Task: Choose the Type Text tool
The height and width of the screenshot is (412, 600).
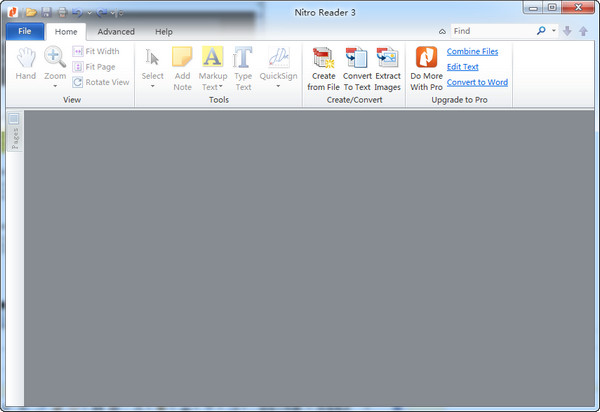Action: click(x=242, y=66)
